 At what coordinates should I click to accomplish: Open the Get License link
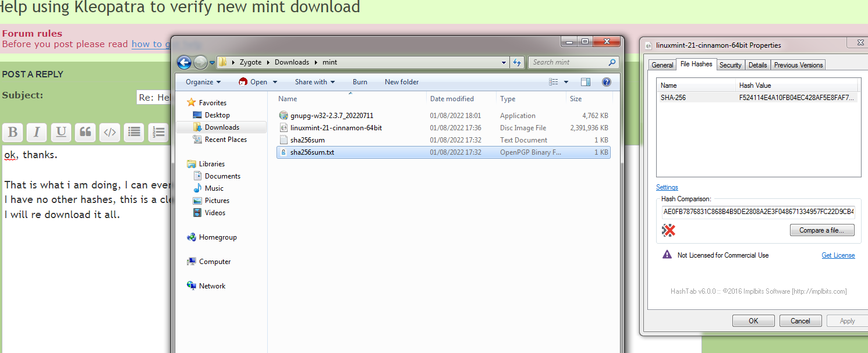pos(838,255)
